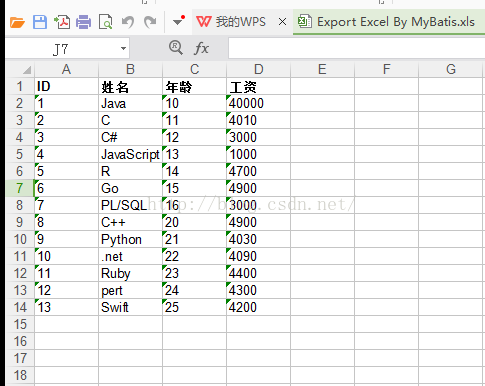Screen dimensions: 485x386
Task: Select the salary cell 4200
Action: pos(258,307)
